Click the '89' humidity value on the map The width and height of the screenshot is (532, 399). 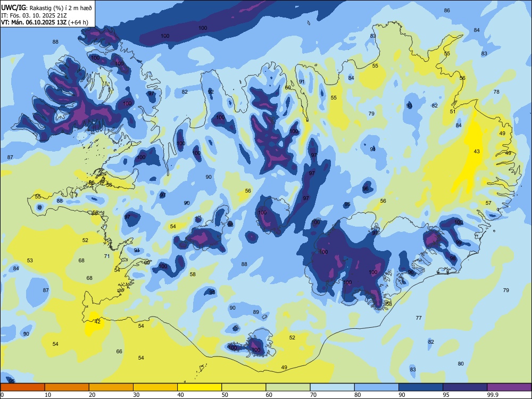coord(256,312)
